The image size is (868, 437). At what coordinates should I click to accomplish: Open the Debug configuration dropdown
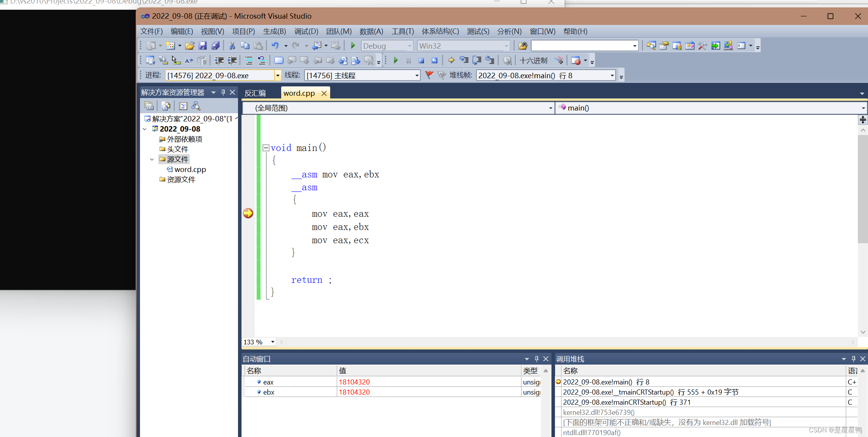tap(409, 46)
